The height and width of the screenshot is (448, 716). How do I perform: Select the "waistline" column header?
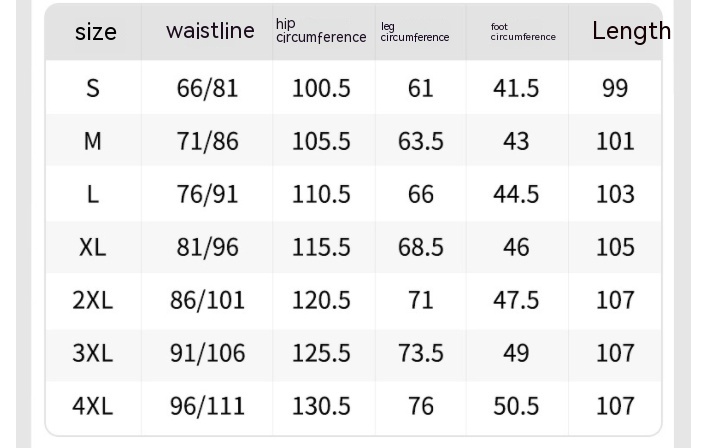coord(210,31)
